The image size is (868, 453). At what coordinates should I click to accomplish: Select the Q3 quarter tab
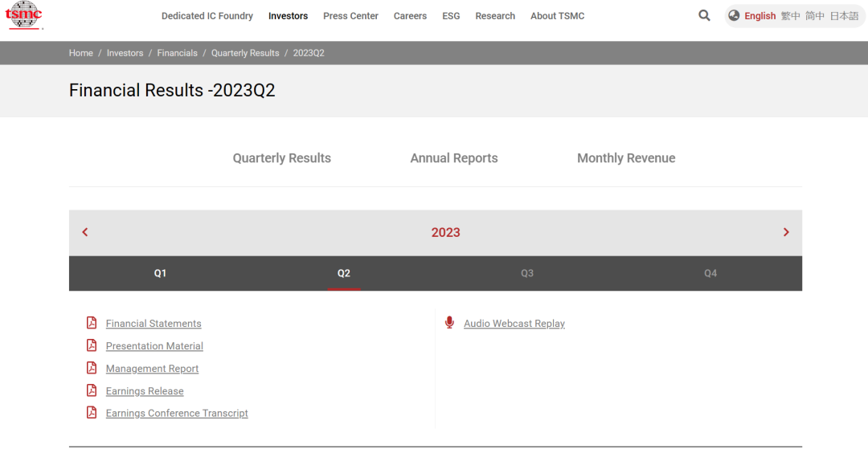(x=527, y=273)
